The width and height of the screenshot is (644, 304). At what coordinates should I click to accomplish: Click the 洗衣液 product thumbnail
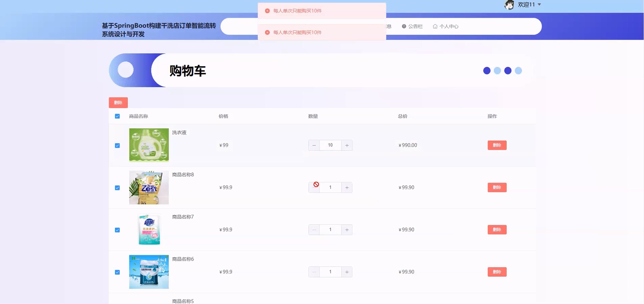point(149,145)
